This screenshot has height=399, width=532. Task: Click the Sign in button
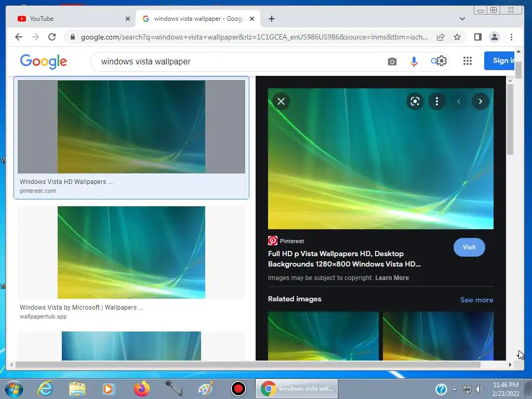pyautogui.click(x=499, y=61)
